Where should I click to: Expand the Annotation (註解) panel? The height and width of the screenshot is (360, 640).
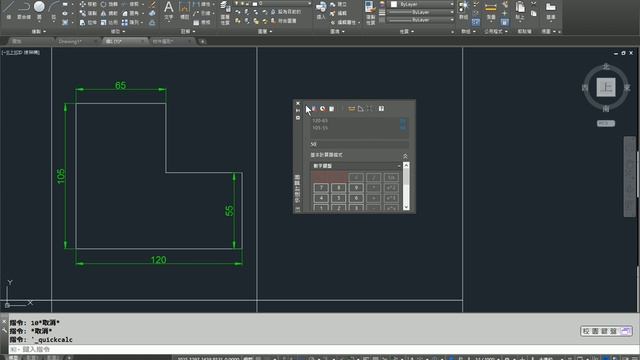pos(188,31)
